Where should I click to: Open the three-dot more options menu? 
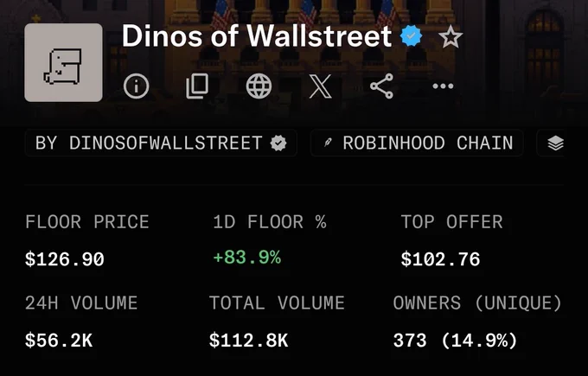coord(443,86)
